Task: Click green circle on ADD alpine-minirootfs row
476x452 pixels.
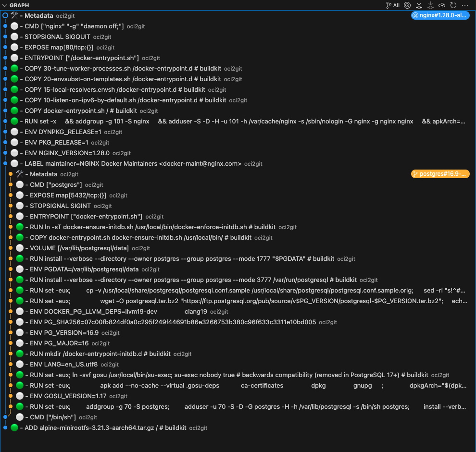Action: (x=14, y=428)
